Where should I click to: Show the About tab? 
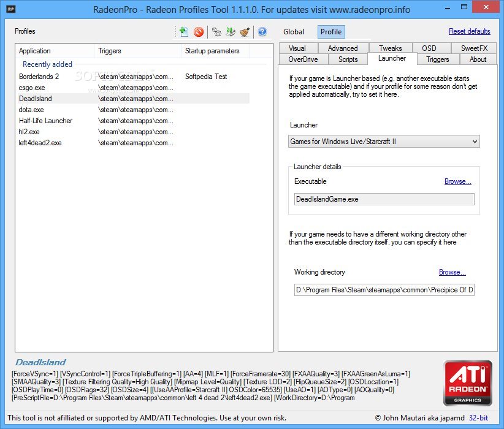478,59
